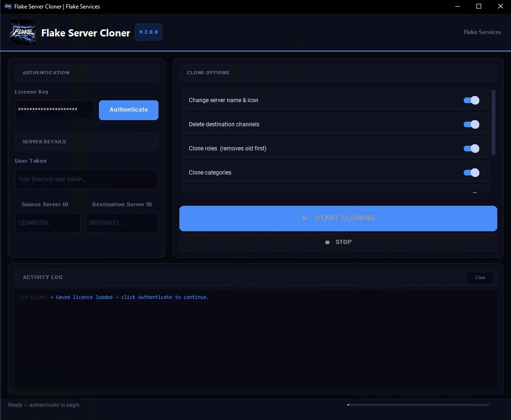This screenshot has height=420, width=511.
Task: Click the CLONE OPTIONS section header
Action: pyautogui.click(x=338, y=73)
